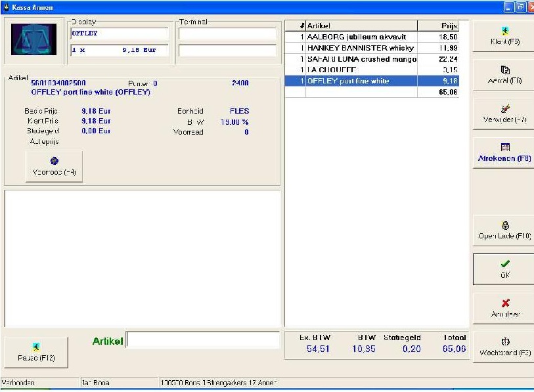
Task: Click the Open Lade (F10) drawer icon
Action: [505, 225]
